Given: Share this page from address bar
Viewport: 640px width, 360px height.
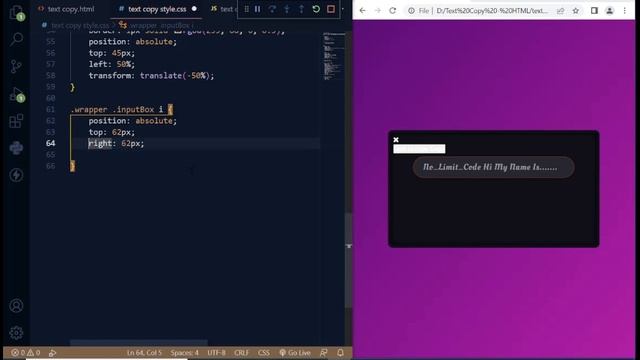Looking at the screenshot, I should tap(560, 11).
